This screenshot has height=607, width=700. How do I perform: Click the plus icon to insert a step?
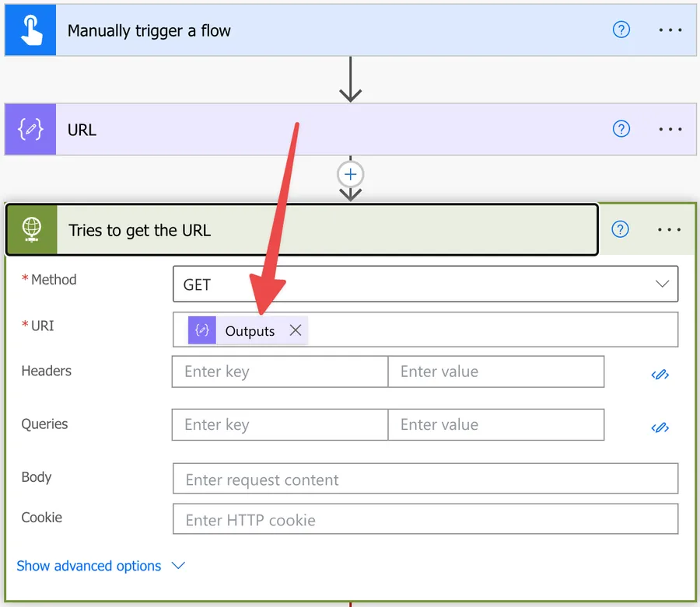tap(350, 174)
